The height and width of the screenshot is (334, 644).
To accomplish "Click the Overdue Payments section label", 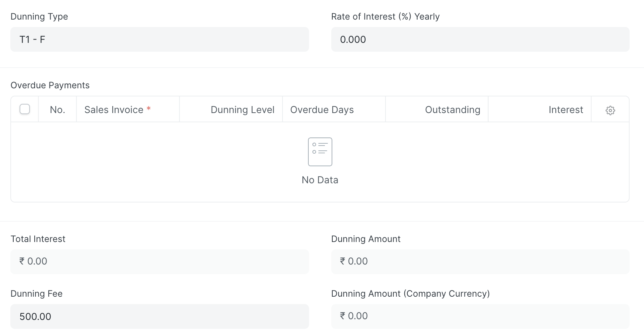I will pyautogui.click(x=50, y=85).
